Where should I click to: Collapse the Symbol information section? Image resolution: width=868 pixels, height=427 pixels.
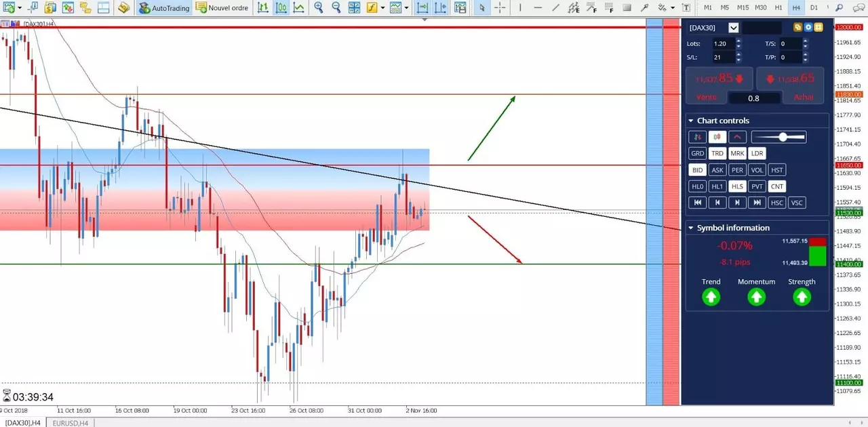(691, 228)
